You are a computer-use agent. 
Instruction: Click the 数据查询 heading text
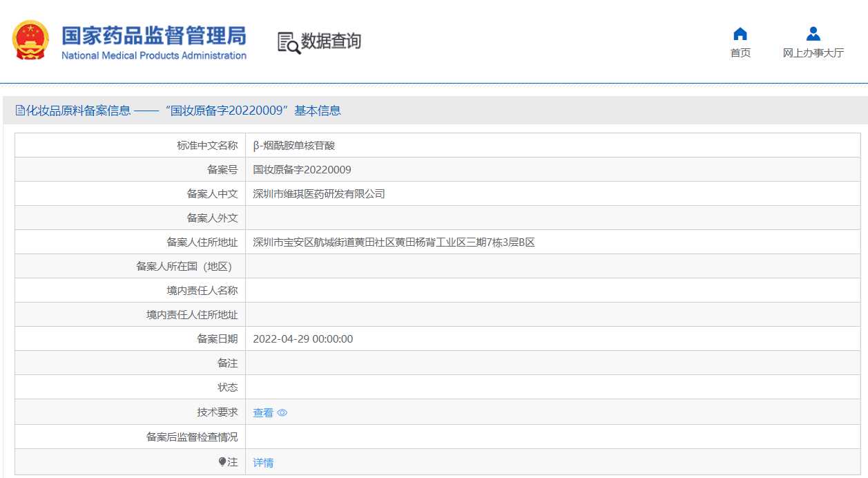[331, 41]
